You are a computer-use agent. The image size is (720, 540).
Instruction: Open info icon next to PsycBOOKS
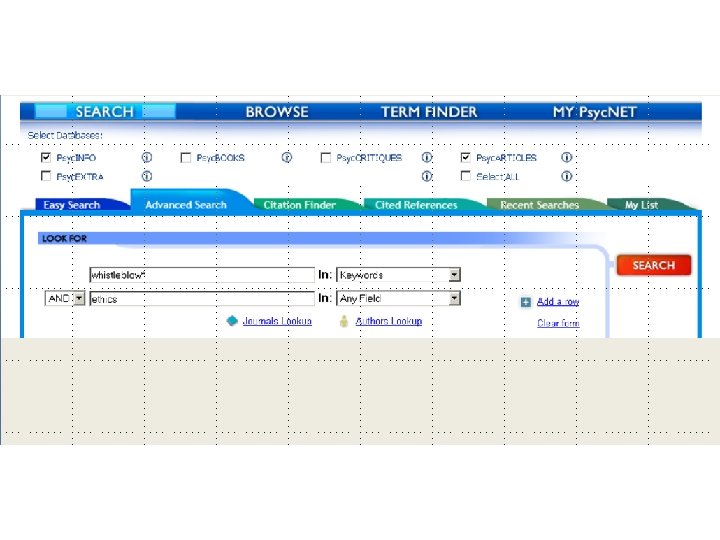click(x=287, y=158)
